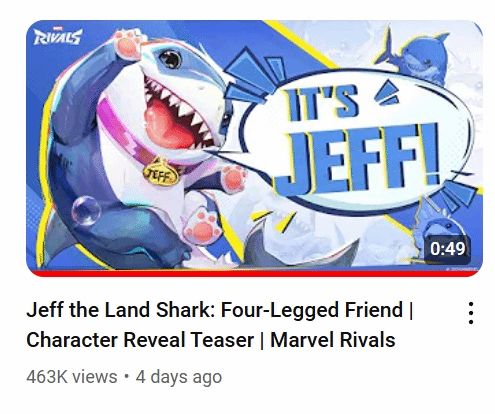
Task: Click the 'Character Reveal Teaser | Marvel Rivals' title line
Action: 211,340
